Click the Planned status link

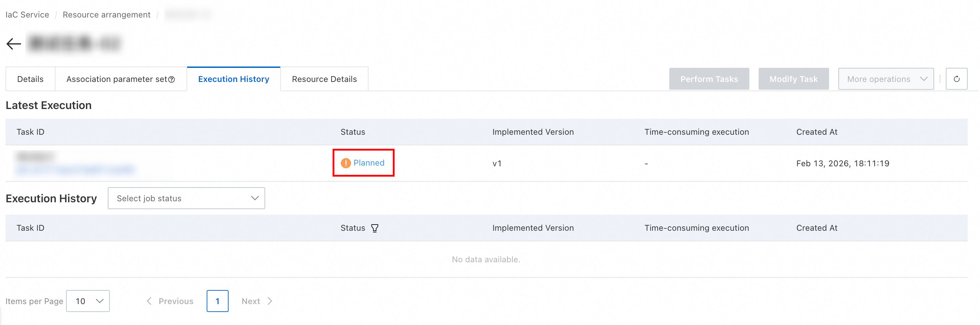click(369, 163)
